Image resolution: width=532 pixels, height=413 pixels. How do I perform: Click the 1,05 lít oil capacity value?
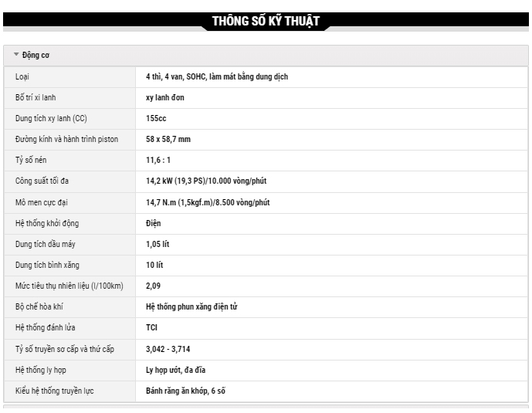tap(158, 244)
